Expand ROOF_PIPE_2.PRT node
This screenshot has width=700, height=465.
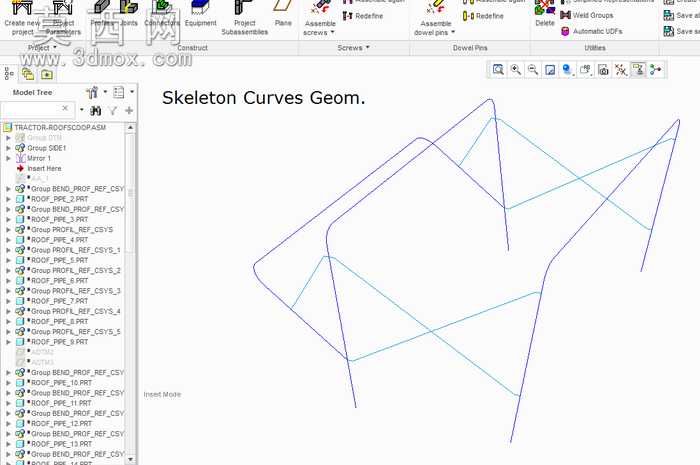click(x=8, y=199)
